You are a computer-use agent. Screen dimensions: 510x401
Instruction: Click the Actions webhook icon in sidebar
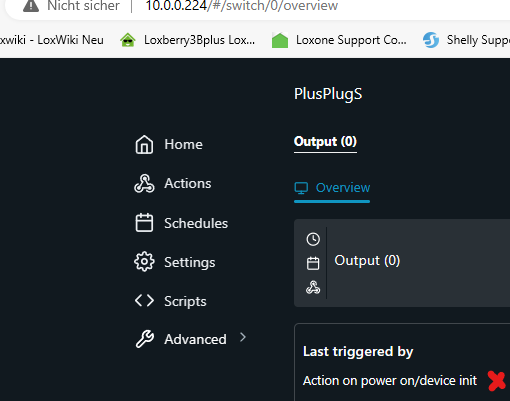tap(144, 184)
